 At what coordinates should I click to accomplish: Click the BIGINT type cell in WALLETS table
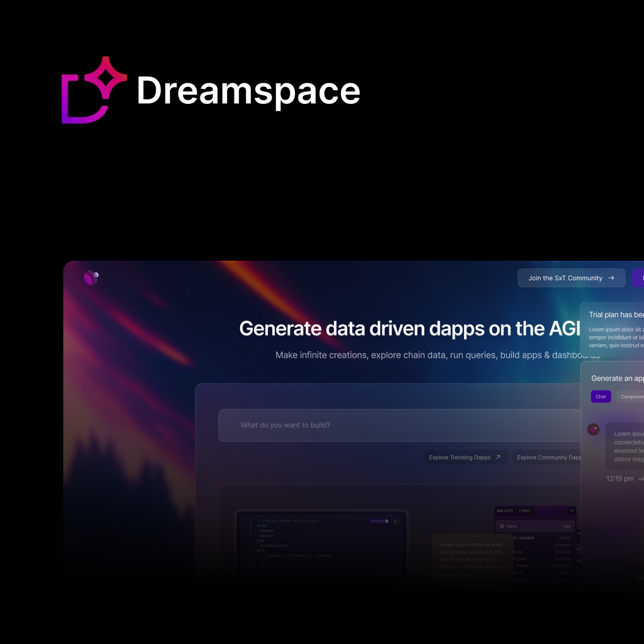click(x=564, y=538)
